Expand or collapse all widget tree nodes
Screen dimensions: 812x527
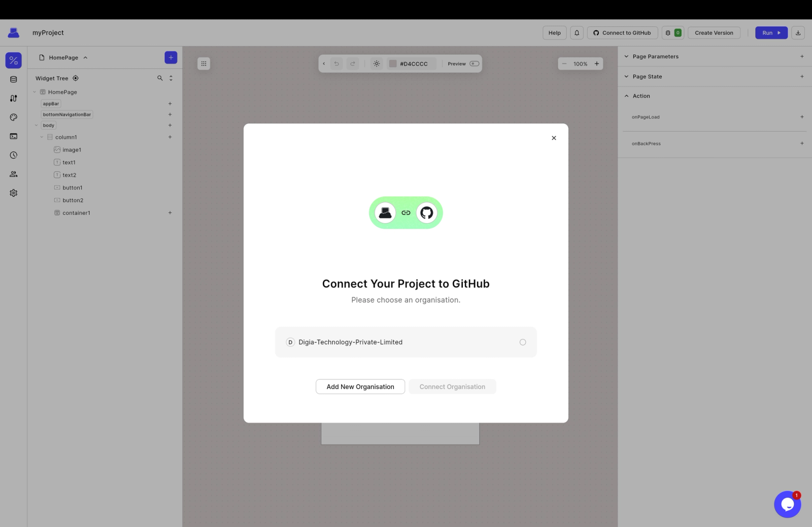coord(171,78)
